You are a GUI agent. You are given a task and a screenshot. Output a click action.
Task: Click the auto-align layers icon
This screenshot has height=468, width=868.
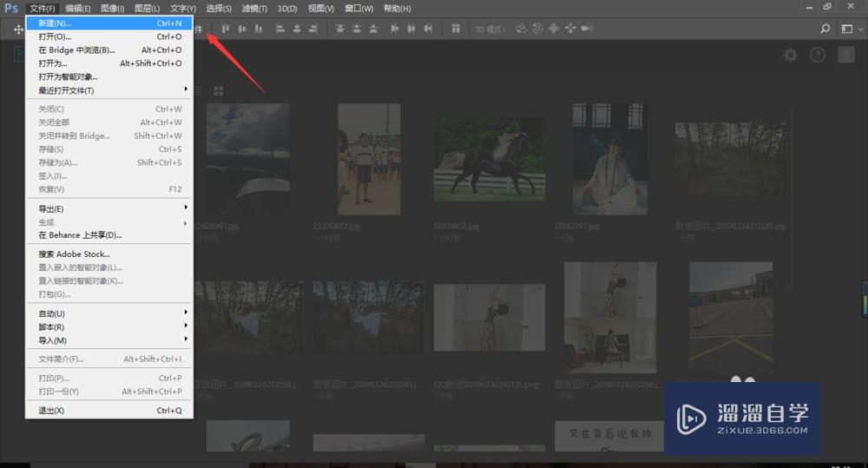[x=456, y=29]
